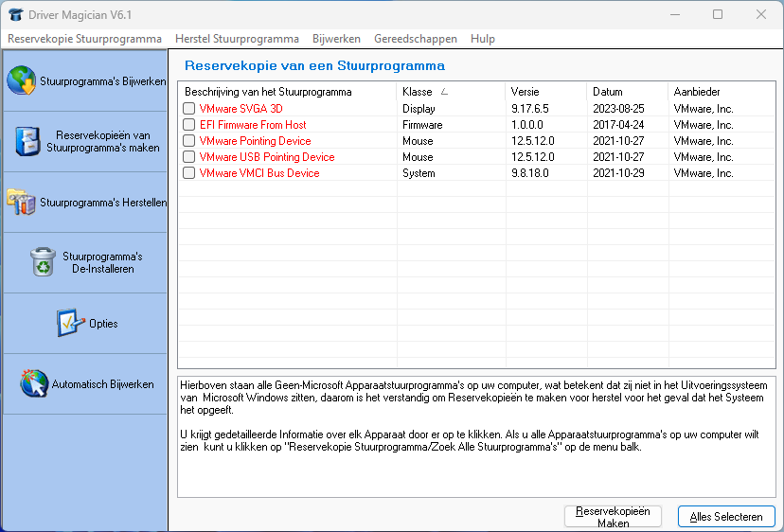Open Opties in the sidebar
This screenshot has height=532, width=784.
pos(85,324)
